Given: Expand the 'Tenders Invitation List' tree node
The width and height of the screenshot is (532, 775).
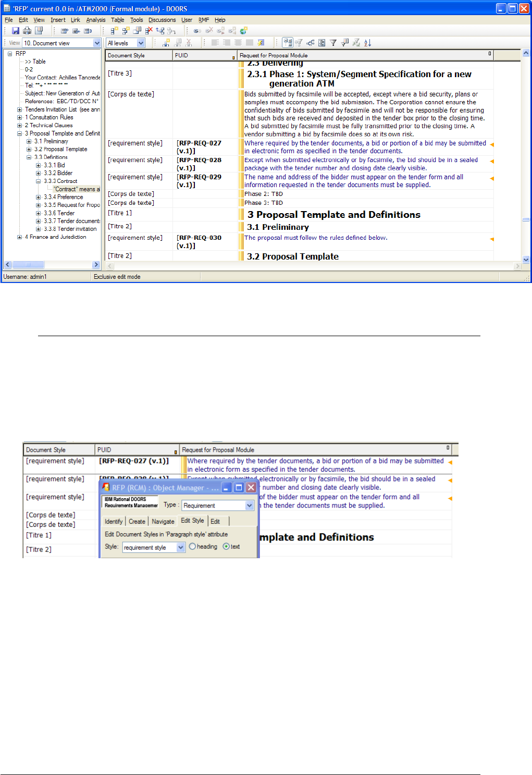Looking at the screenshot, I should 19,109.
